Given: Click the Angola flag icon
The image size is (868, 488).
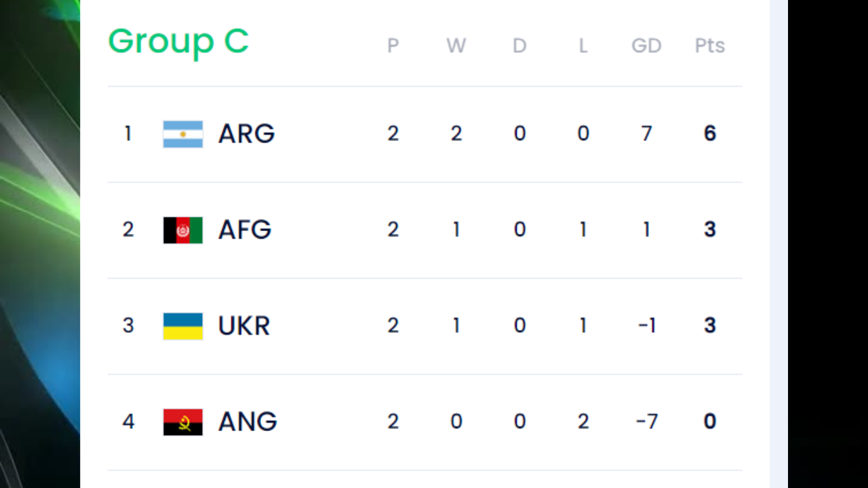Looking at the screenshot, I should (x=183, y=422).
